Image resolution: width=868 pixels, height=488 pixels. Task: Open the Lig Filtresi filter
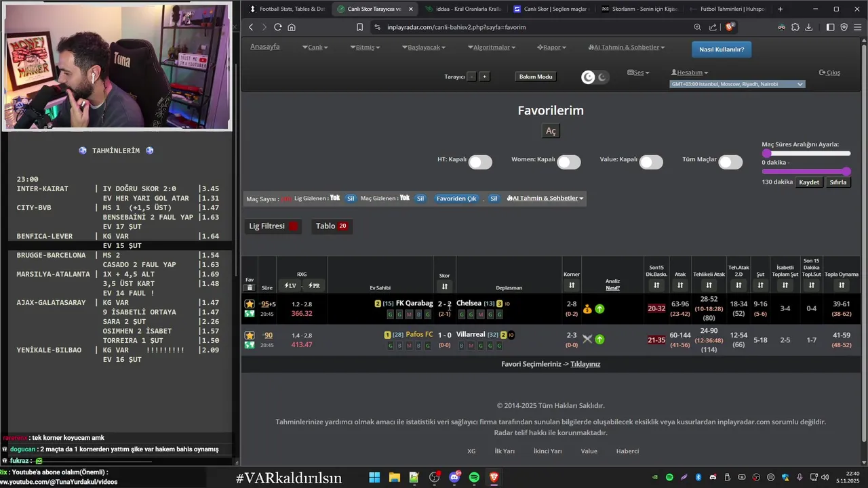point(273,226)
